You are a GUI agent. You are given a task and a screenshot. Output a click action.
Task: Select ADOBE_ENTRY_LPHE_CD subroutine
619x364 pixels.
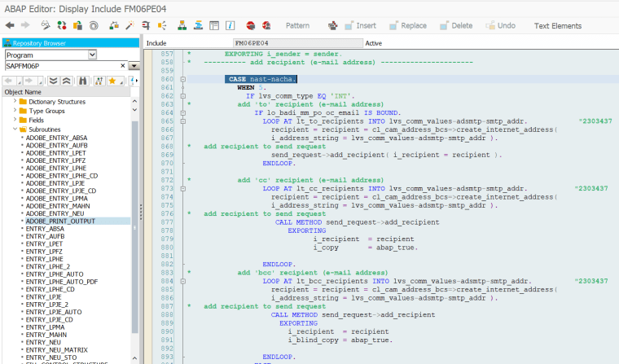tap(62, 176)
